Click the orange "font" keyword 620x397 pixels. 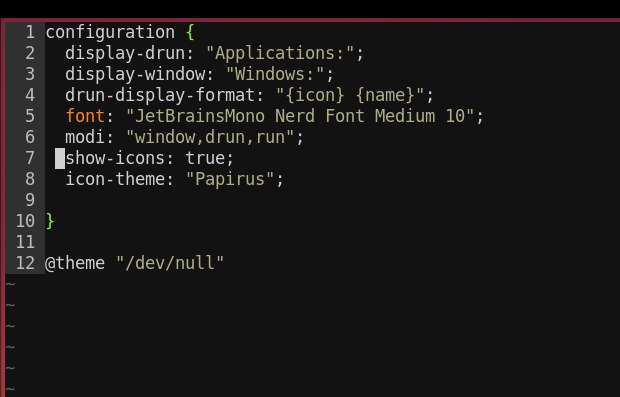(x=85, y=116)
